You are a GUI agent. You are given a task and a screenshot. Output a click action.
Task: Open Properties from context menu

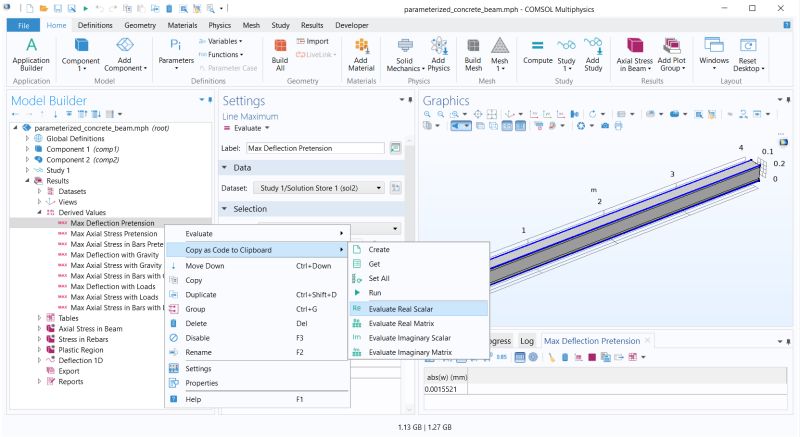[x=257, y=382]
